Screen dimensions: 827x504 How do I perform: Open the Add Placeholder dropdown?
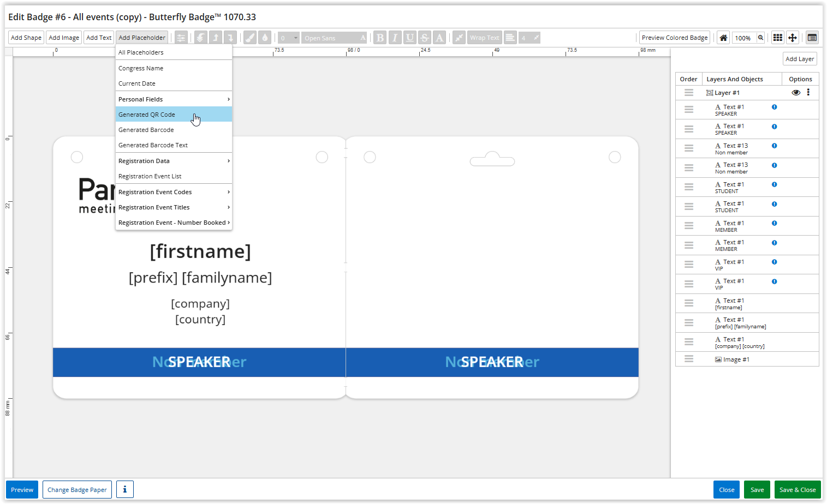[142, 38]
